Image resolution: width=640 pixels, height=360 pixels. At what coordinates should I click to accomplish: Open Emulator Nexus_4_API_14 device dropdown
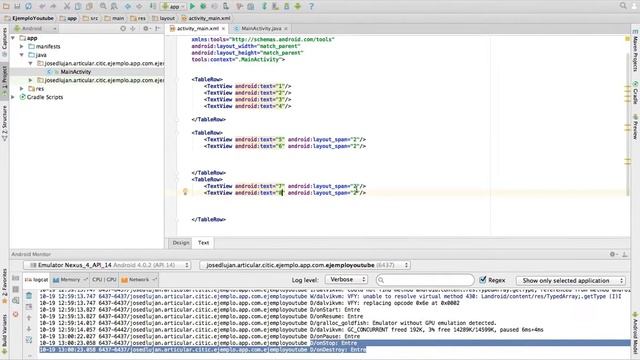pyautogui.click(x=107, y=265)
